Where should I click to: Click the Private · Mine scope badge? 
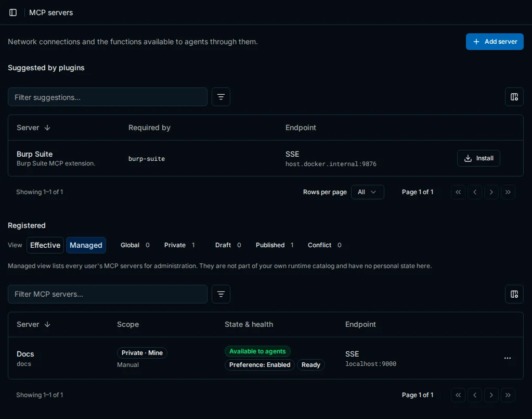[142, 353]
